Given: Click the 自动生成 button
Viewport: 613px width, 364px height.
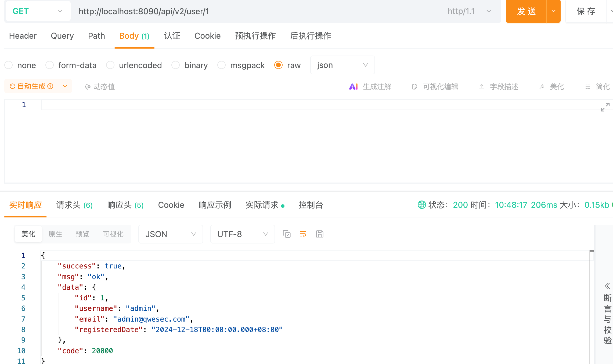Looking at the screenshot, I should click(31, 86).
